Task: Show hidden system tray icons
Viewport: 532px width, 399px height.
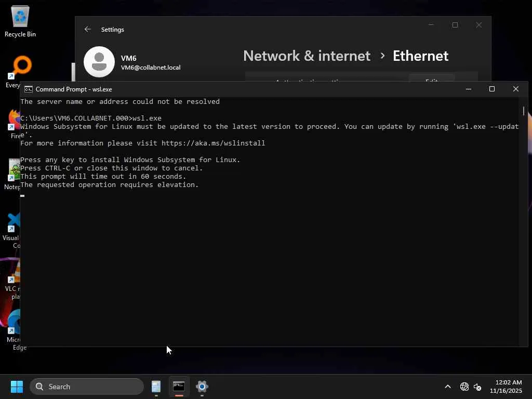Action: 448,387
